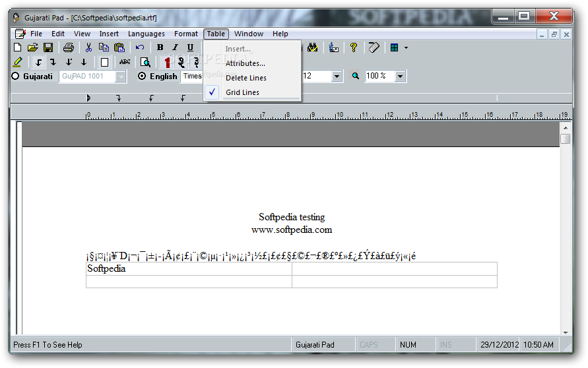Print the document using the printer icon
This screenshot has width=588, height=368.
[68, 47]
